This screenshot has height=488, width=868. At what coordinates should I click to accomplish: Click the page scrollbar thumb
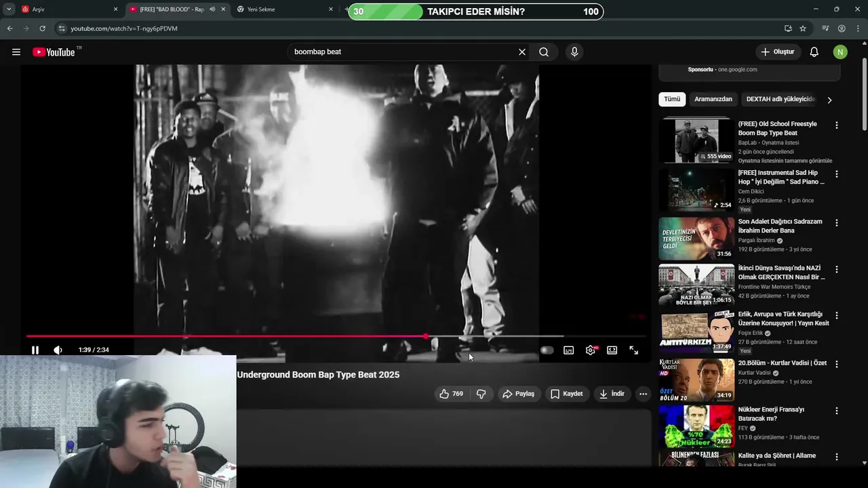tap(864, 95)
